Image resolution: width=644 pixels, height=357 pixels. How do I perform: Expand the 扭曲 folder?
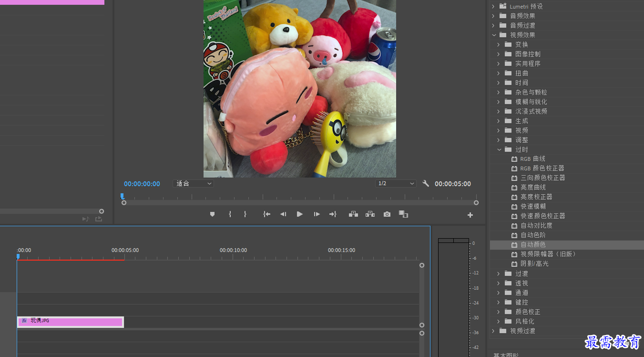tap(499, 73)
